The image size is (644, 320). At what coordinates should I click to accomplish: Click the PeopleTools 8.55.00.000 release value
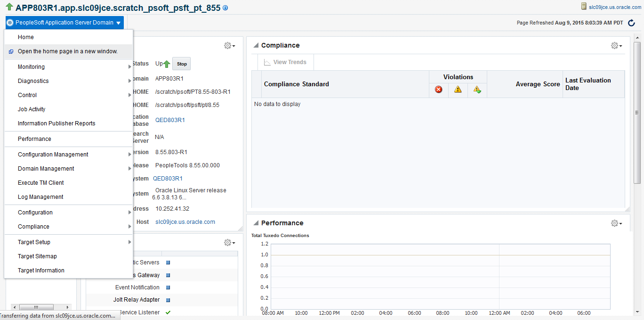coord(187,165)
